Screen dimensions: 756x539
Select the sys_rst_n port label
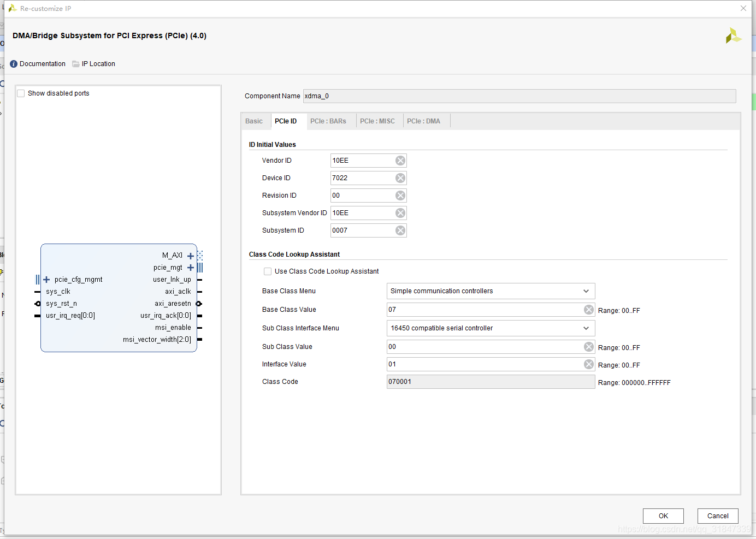[61, 304]
